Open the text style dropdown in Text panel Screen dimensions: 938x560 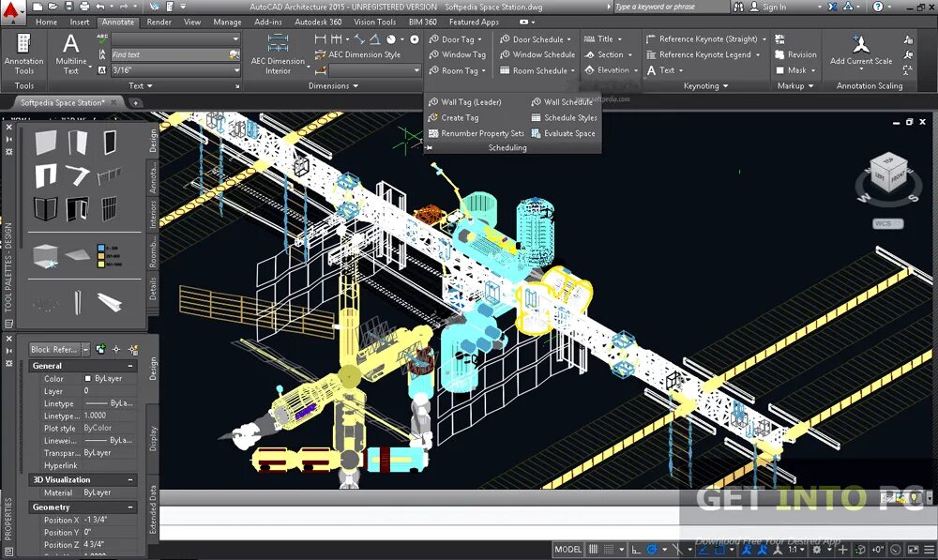coord(235,38)
